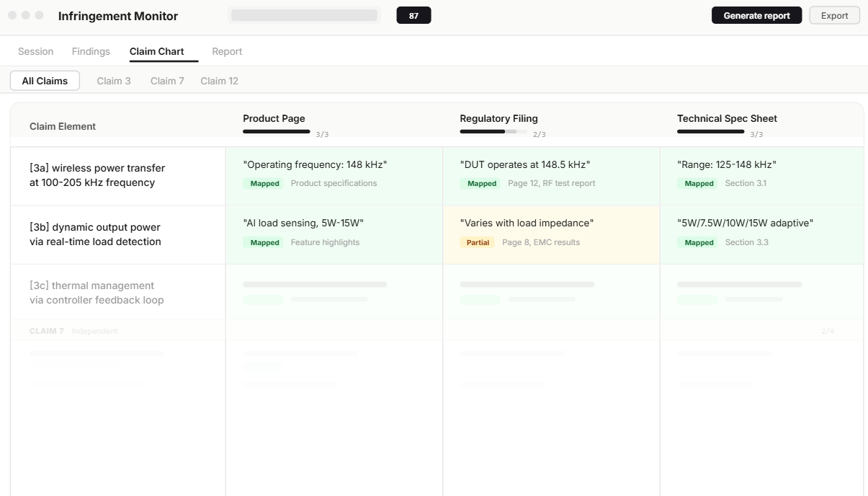The image size is (868, 496).
Task: Click the "Page 12, RF test report" source
Action: (551, 183)
